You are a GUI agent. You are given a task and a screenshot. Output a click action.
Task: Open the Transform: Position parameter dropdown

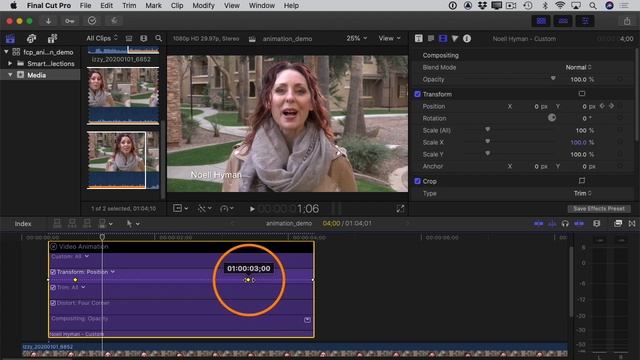click(113, 272)
